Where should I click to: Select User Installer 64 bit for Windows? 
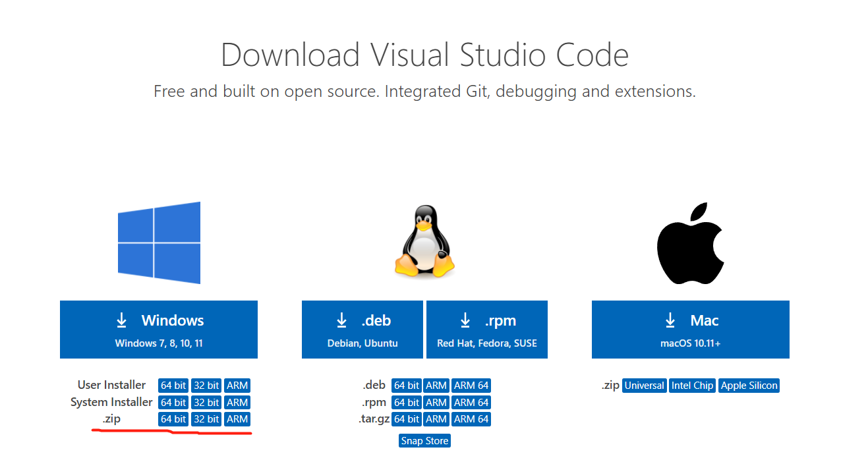click(173, 386)
